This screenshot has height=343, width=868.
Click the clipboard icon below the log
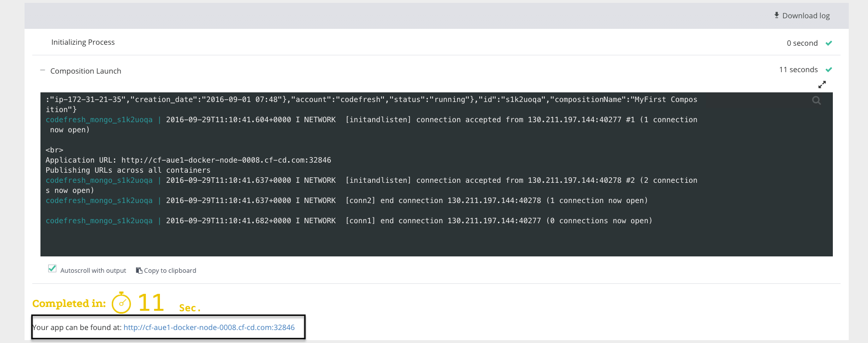click(139, 270)
